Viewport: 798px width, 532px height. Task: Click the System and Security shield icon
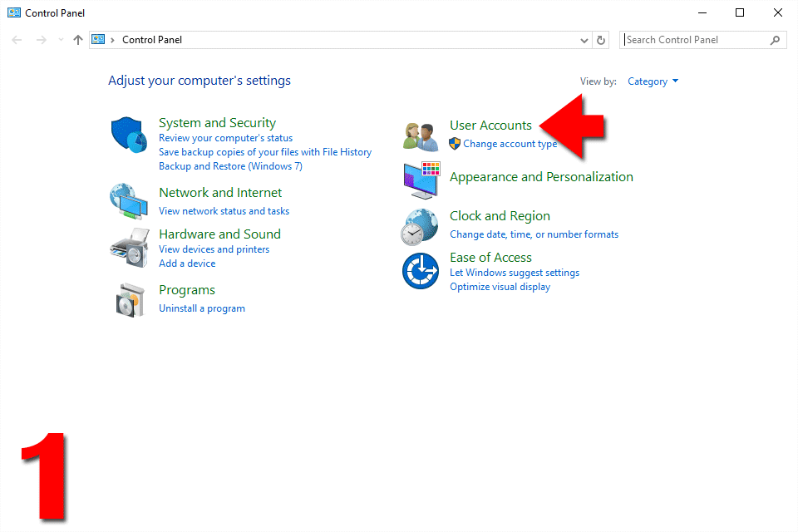coord(128,135)
